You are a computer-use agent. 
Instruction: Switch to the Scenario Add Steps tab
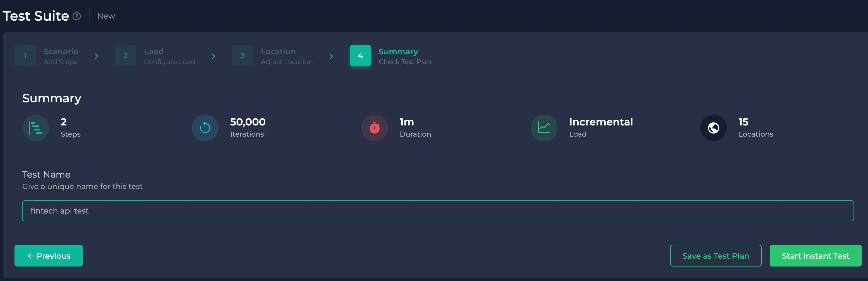[60, 56]
